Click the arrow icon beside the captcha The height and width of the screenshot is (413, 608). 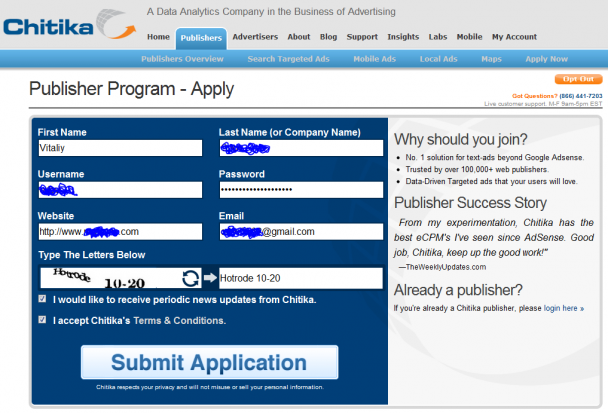(210, 278)
